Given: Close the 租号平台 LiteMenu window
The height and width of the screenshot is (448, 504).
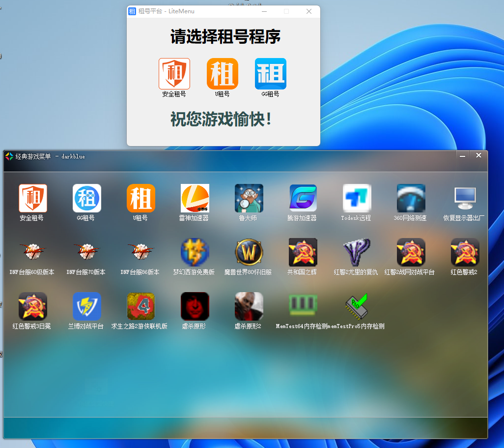Looking at the screenshot, I should [x=309, y=12].
